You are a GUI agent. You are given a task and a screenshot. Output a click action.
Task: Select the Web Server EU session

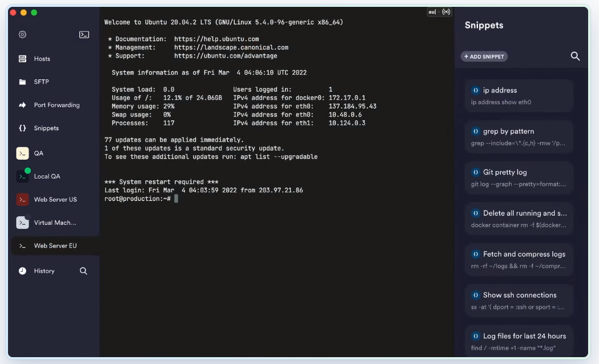[x=55, y=246]
